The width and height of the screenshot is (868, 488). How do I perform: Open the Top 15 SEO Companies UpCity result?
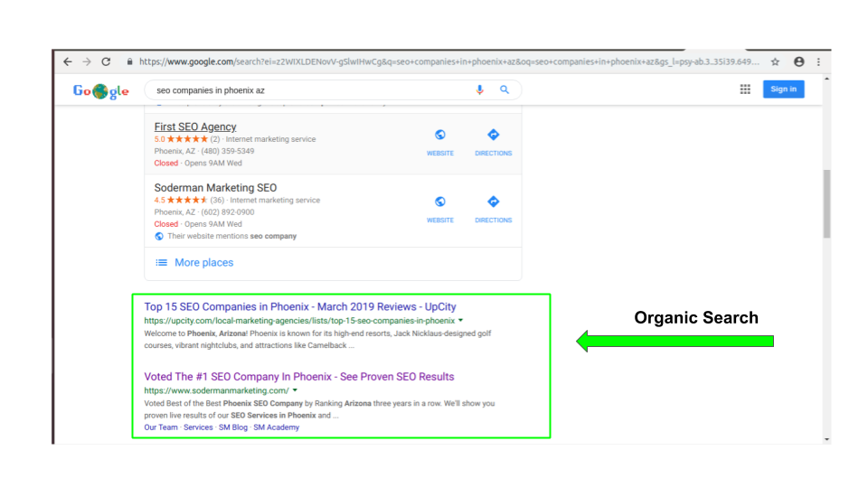point(300,306)
